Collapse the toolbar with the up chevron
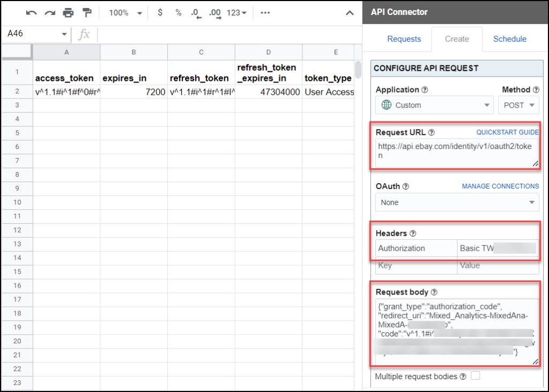Screen dimensions: 549x392 pyautogui.click(x=350, y=13)
